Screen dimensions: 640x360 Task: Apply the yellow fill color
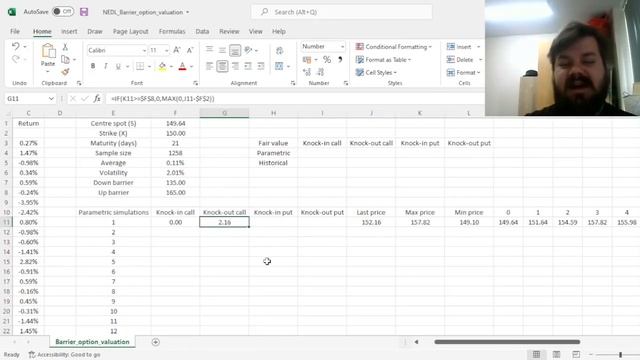pyautogui.click(x=162, y=66)
